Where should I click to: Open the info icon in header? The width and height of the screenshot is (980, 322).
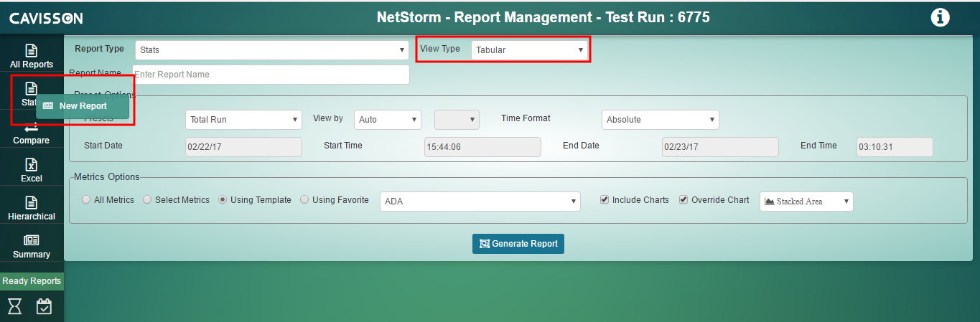[x=940, y=18]
